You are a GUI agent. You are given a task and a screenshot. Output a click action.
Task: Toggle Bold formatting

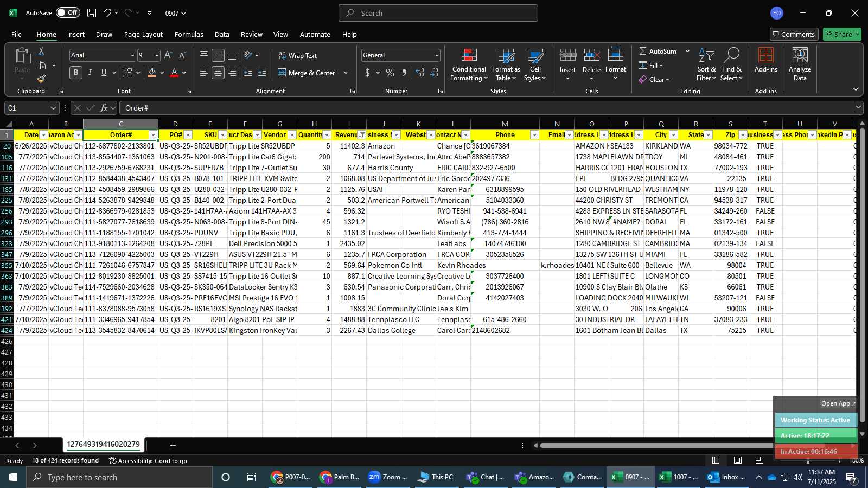76,73
